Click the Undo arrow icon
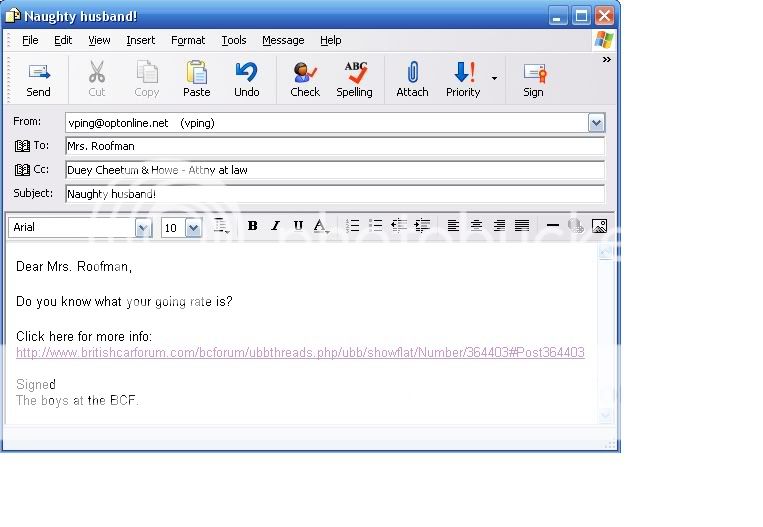The width and height of the screenshot is (763, 527). (246, 79)
